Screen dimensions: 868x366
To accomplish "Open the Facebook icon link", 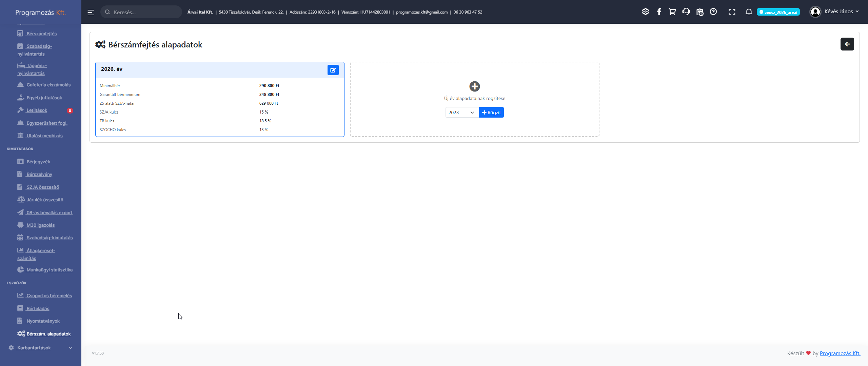I will coord(659,12).
